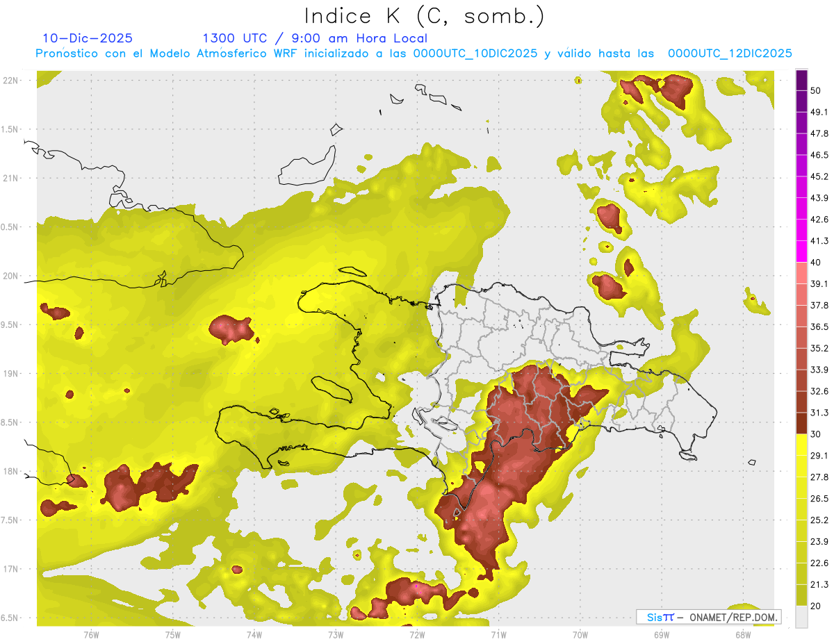Click the "70W" longitude label
The height and width of the screenshot is (644, 834).
(580, 634)
